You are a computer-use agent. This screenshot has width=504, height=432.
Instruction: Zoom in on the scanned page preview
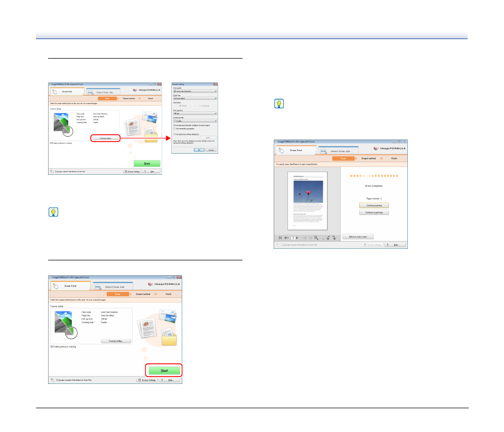pyautogui.click(x=316, y=238)
